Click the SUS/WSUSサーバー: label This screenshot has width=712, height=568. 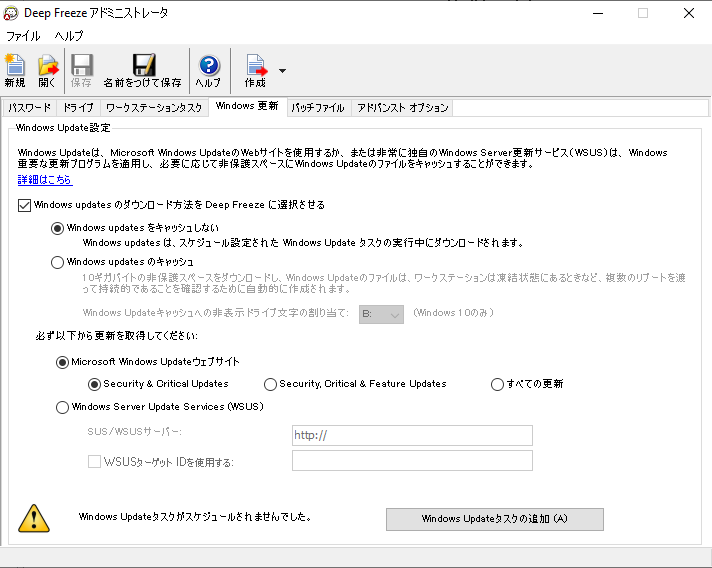(134, 431)
